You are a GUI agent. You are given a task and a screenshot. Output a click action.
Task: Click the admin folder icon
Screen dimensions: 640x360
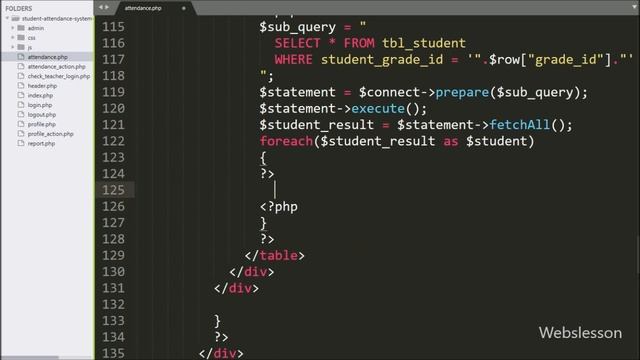[21, 28]
